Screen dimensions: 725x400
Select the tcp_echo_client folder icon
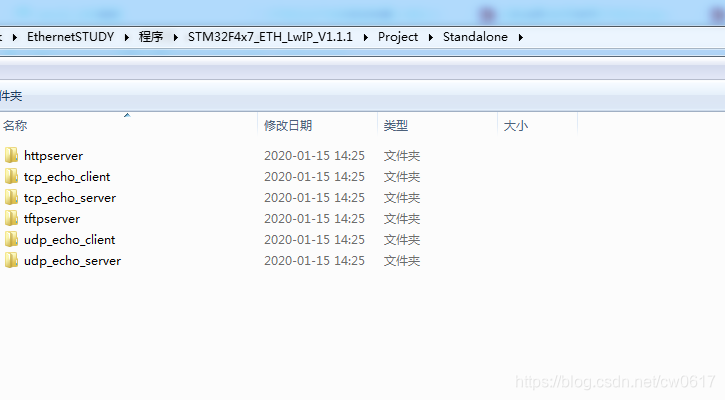coord(11,176)
